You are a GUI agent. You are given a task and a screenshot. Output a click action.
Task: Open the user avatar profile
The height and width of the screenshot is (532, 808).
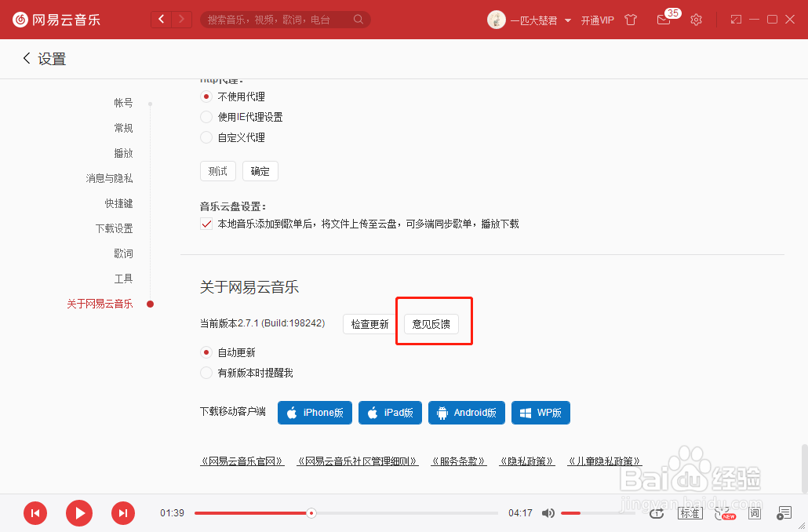pos(497,20)
